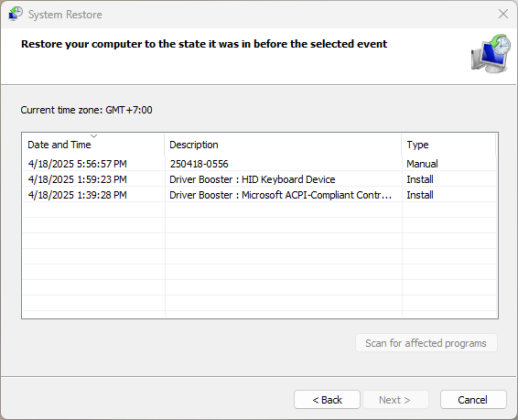Click Scan for affected programs button
The width and height of the screenshot is (518, 420).
point(426,343)
